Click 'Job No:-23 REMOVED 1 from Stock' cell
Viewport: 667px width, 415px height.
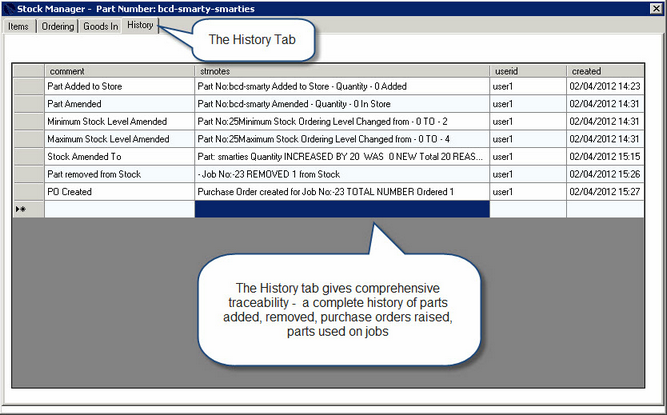click(342, 174)
